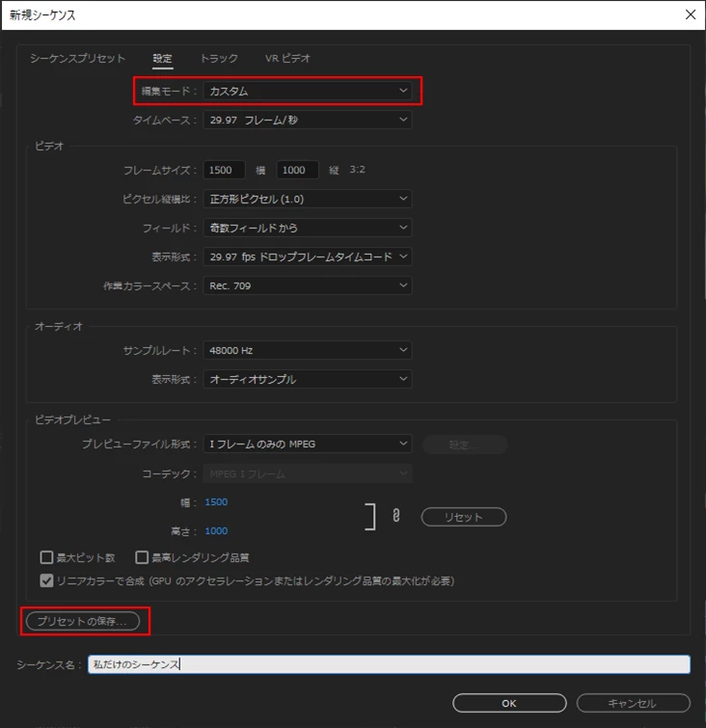Click the シーケンス名 text field
Screen dimensions: 706x728
pos(389,664)
